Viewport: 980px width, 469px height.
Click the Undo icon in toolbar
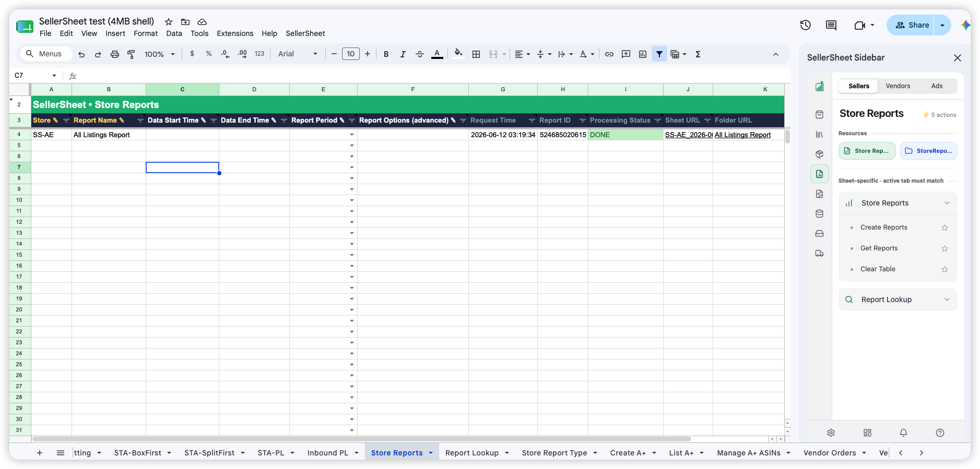pyautogui.click(x=81, y=54)
